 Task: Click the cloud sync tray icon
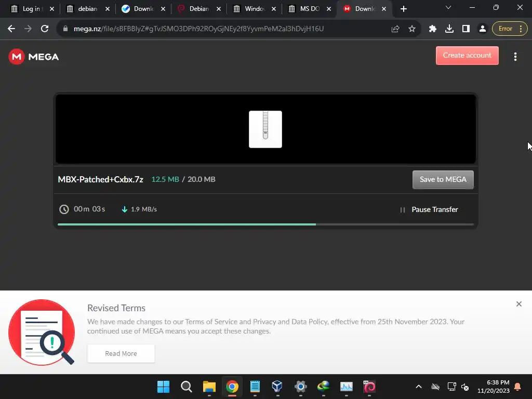[435, 387]
